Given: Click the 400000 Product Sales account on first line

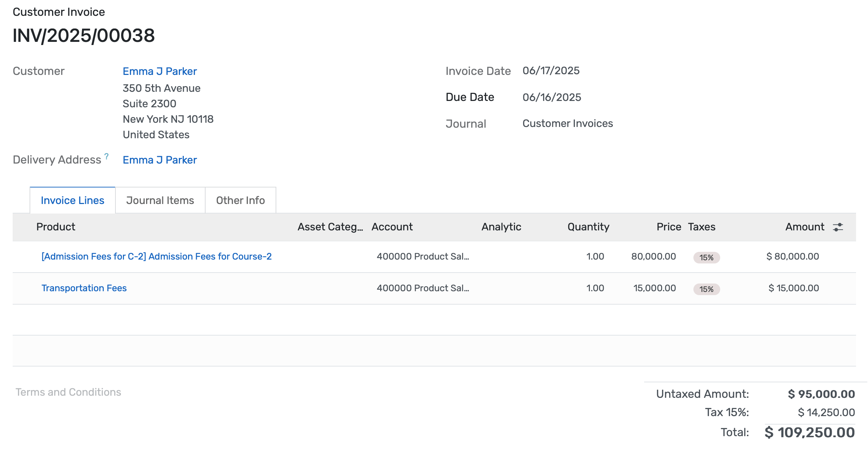Looking at the screenshot, I should tap(423, 256).
